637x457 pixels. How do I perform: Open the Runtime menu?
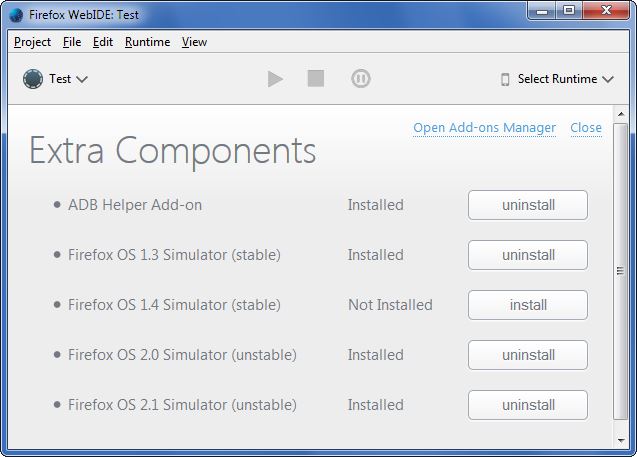(x=147, y=42)
